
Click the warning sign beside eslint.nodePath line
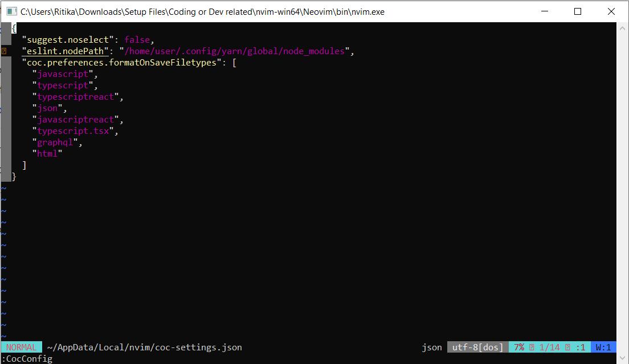tap(3, 51)
